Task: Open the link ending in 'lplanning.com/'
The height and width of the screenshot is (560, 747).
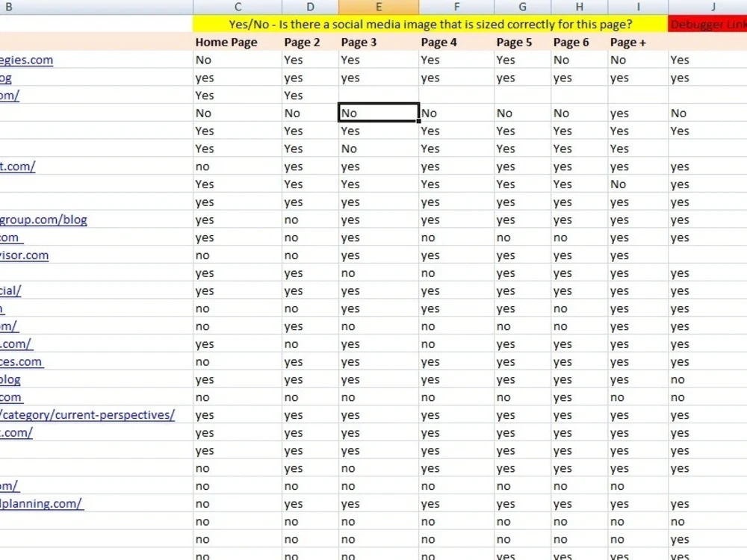Action: tap(41, 504)
